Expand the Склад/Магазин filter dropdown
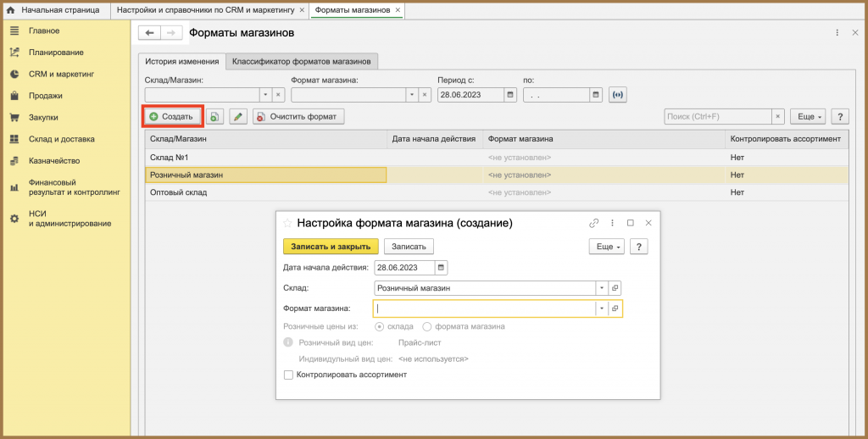The width and height of the screenshot is (868, 439). (x=265, y=95)
